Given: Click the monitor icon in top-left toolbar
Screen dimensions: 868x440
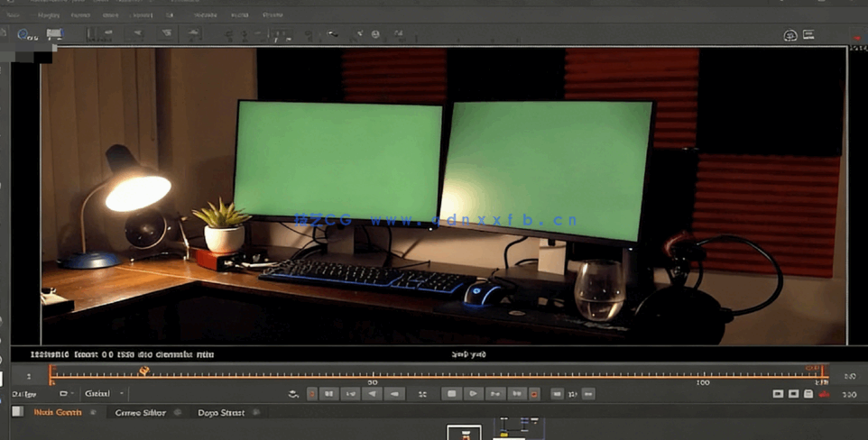Looking at the screenshot, I should click(x=54, y=34).
